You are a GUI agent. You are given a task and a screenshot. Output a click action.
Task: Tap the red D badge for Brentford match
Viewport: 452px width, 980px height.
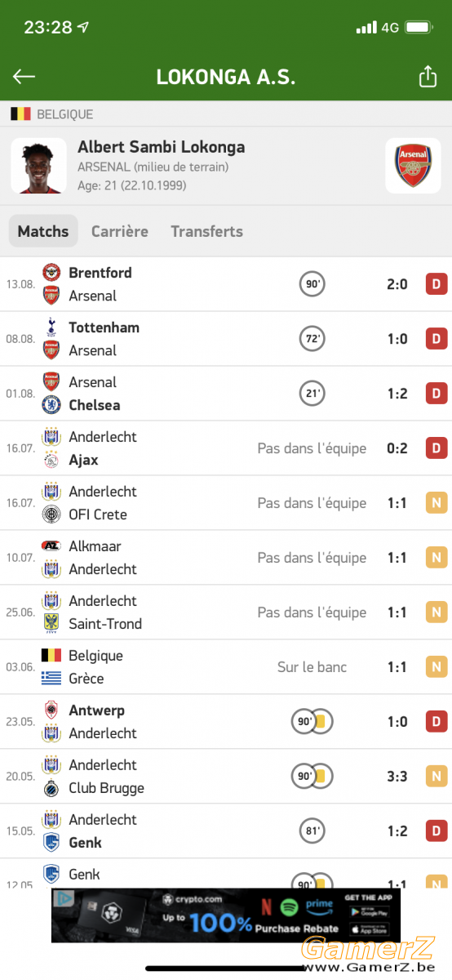pos(436,284)
